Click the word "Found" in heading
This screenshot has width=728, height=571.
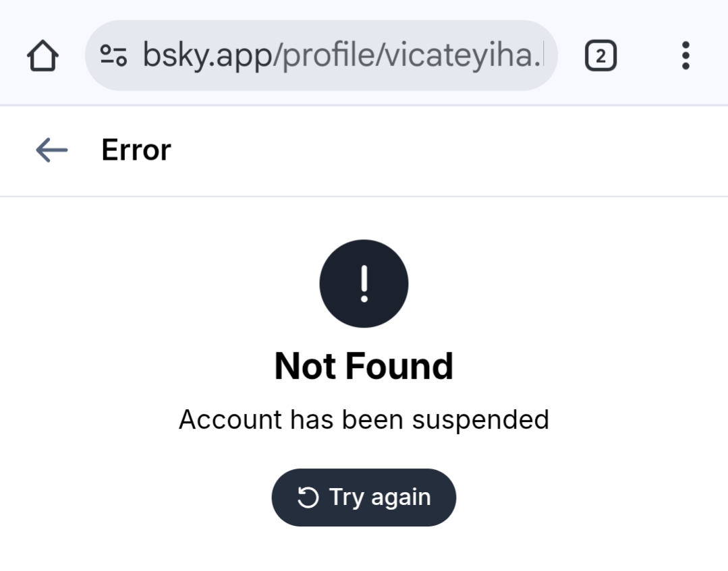(x=399, y=367)
